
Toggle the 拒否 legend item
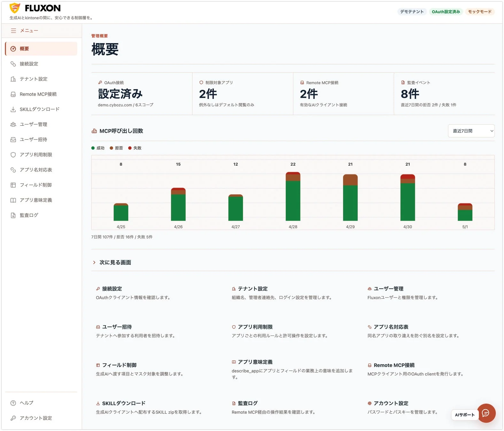[x=116, y=148]
